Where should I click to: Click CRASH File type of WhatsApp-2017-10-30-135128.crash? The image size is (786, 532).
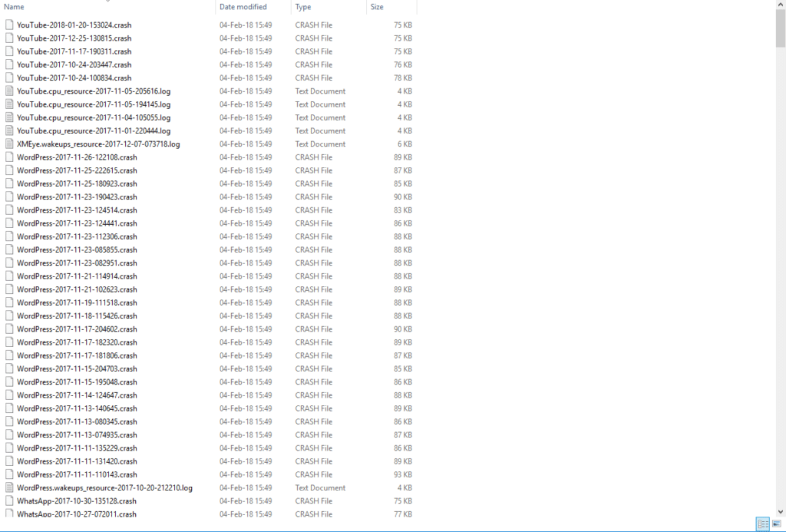click(x=313, y=501)
